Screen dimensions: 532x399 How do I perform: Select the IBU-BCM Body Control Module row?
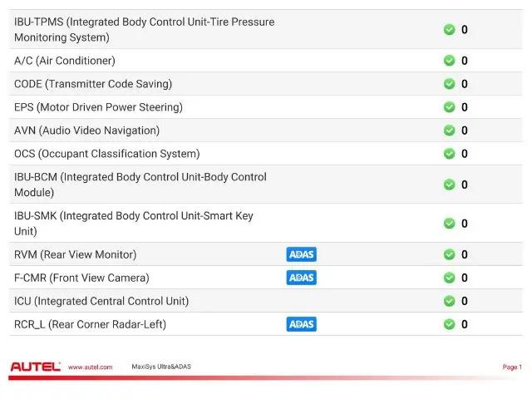click(x=266, y=185)
